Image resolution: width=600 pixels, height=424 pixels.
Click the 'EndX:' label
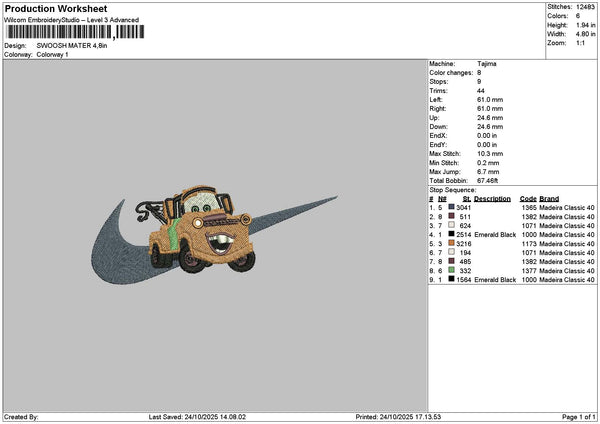point(438,135)
